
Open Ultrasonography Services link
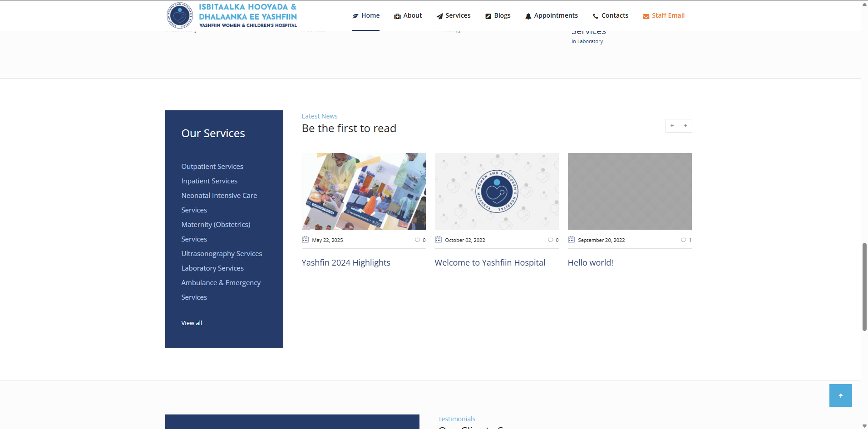pos(222,254)
